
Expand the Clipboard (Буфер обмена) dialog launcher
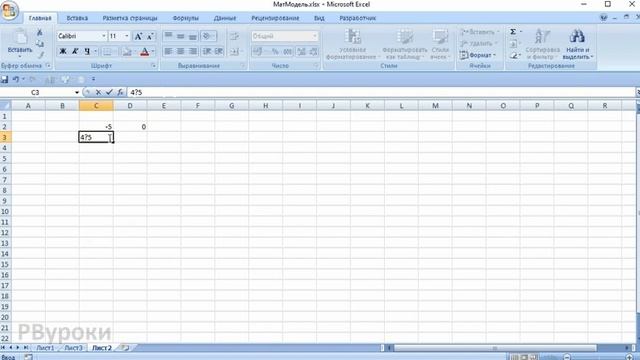point(48,66)
